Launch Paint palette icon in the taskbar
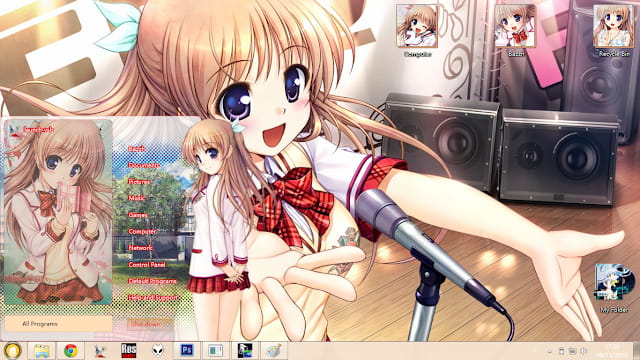The image size is (640, 360). 274,351
